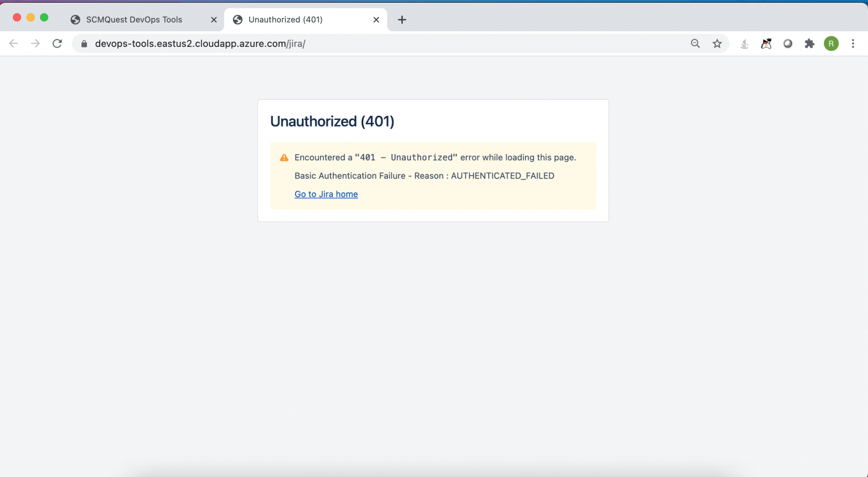The width and height of the screenshot is (868, 477).
Task: Open the Extensions puzzle piece menu
Action: (x=809, y=44)
